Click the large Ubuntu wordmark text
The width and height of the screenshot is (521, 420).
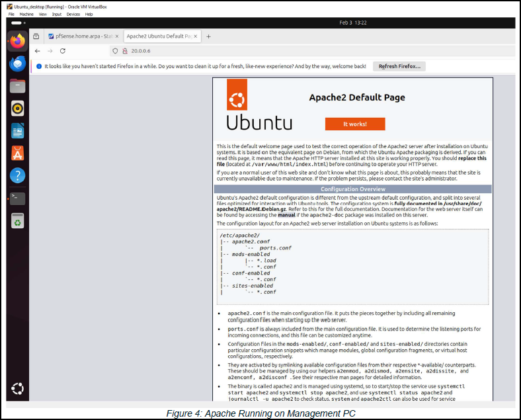coord(259,122)
